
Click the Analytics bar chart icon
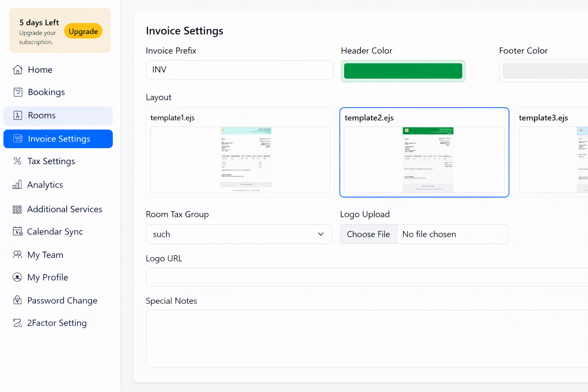(17, 185)
